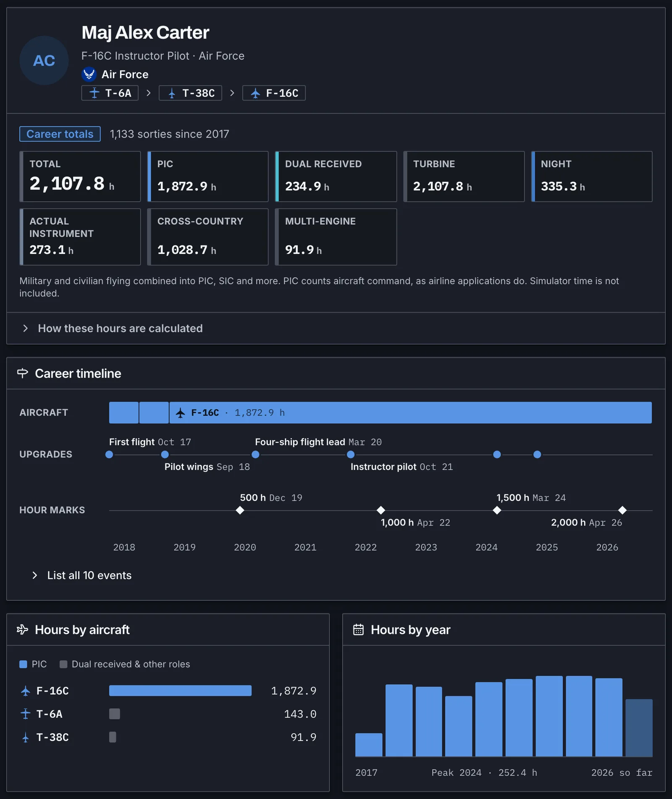The width and height of the screenshot is (672, 799).
Task: Click the Air Force emblem icon
Action: coord(89,74)
